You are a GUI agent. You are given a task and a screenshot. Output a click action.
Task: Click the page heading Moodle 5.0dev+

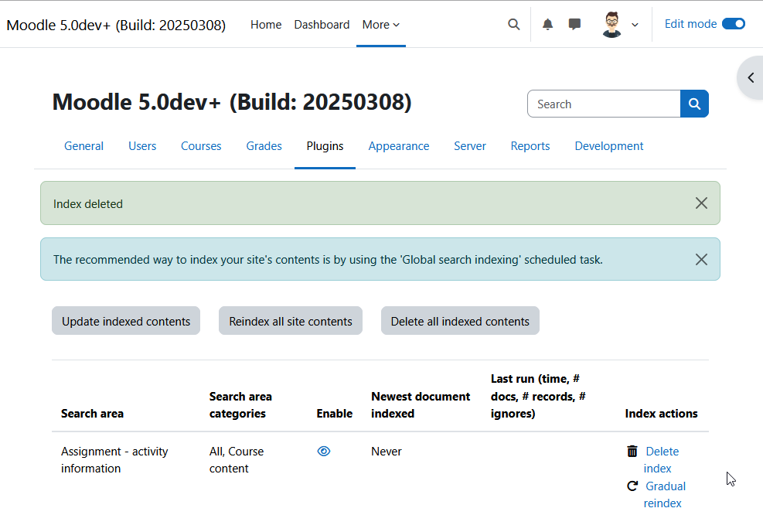[x=232, y=102]
